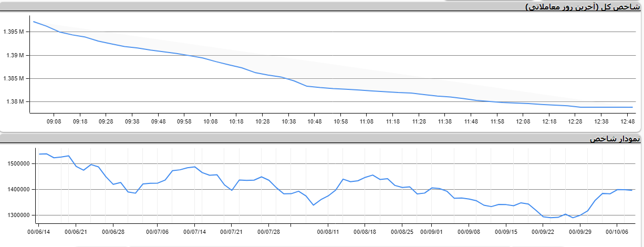This screenshot has height=247, width=644.
Task: Select the 11:28 time axis label
Action: (419, 121)
